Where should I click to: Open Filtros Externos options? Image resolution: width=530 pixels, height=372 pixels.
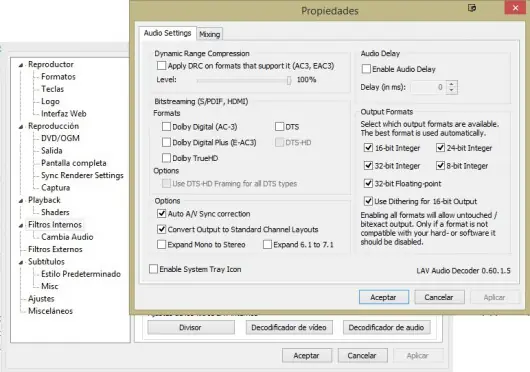(x=55, y=249)
